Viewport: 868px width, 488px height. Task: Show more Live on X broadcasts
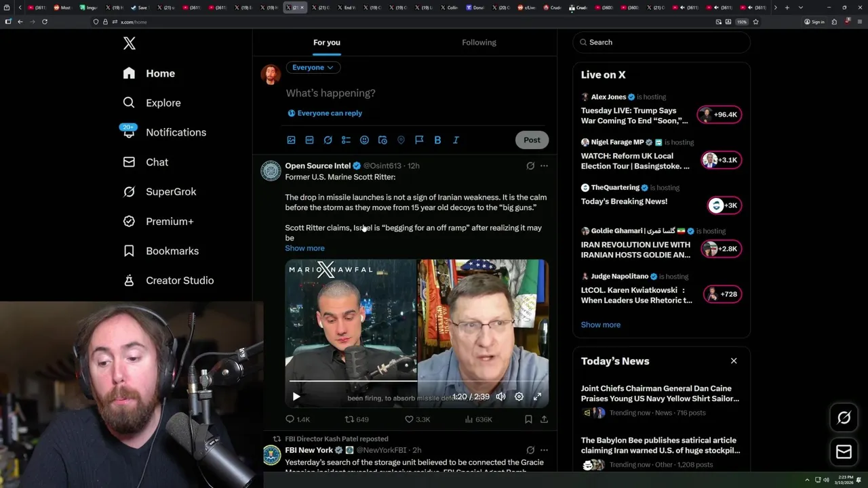(x=601, y=325)
